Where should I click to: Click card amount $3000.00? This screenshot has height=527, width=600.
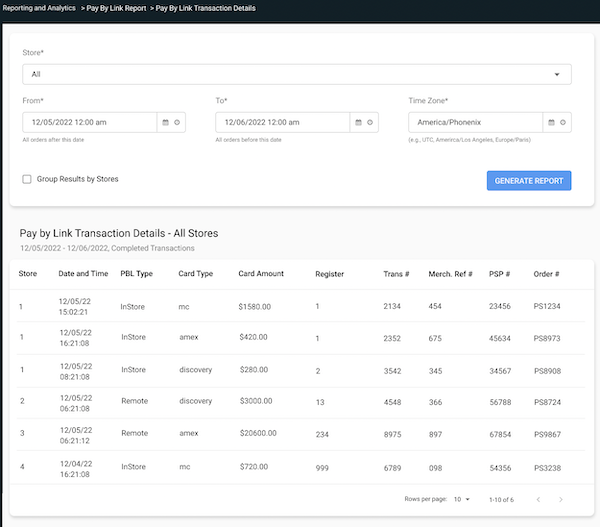pyautogui.click(x=256, y=401)
